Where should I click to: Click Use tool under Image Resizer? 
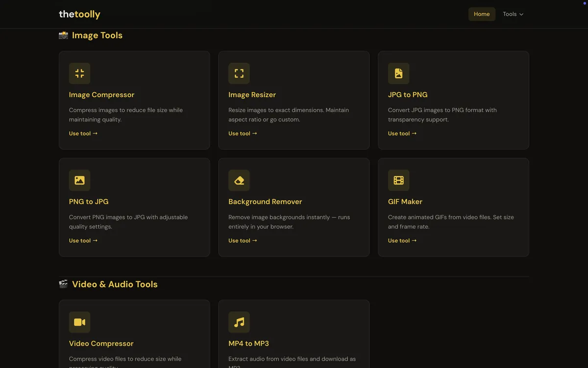coord(242,133)
